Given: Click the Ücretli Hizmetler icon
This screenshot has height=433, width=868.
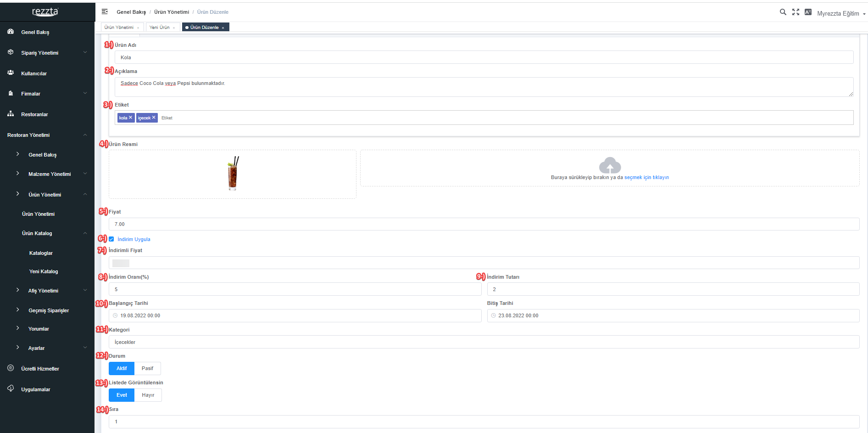Looking at the screenshot, I should pos(11,368).
